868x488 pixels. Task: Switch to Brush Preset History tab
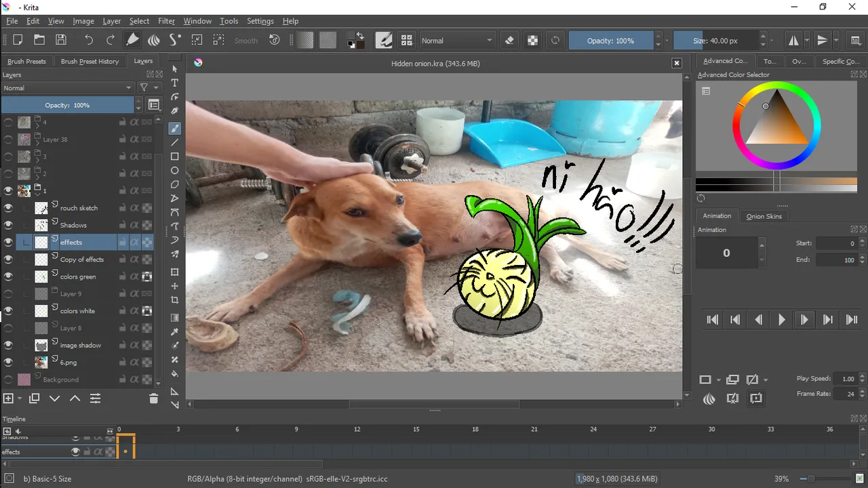click(90, 61)
